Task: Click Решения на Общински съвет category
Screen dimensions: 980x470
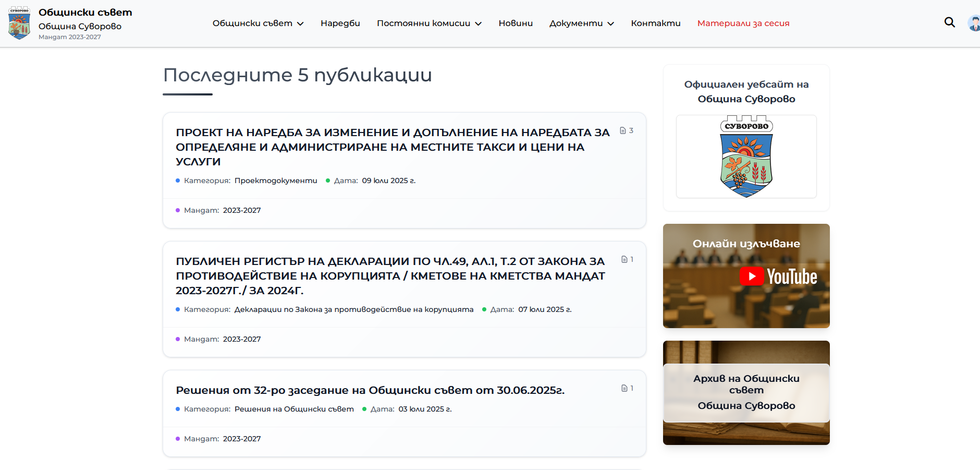Action: click(x=294, y=409)
